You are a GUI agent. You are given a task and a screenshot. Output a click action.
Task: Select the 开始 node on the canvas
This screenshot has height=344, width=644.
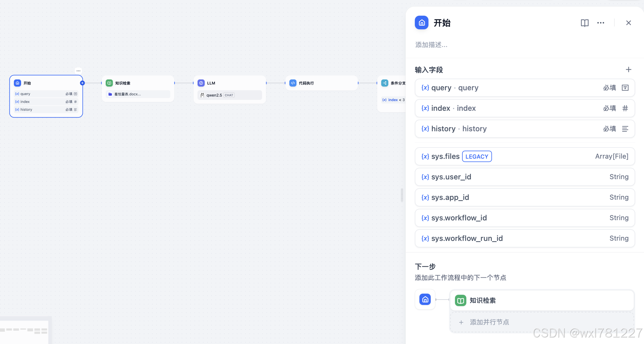46,96
